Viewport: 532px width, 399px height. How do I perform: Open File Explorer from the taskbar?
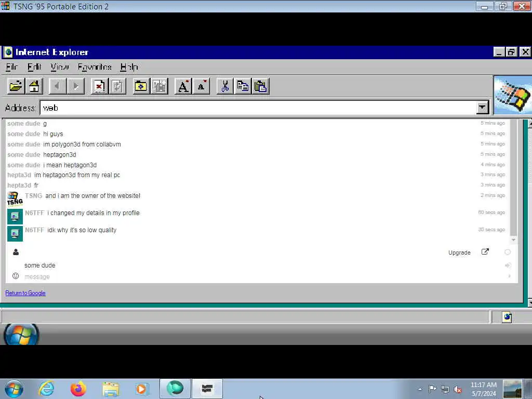point(111,389)
